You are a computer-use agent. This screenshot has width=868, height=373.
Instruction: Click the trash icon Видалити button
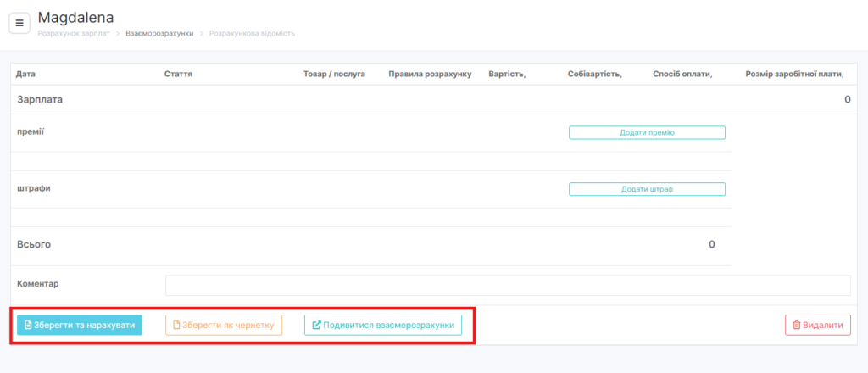click(817, 325)
